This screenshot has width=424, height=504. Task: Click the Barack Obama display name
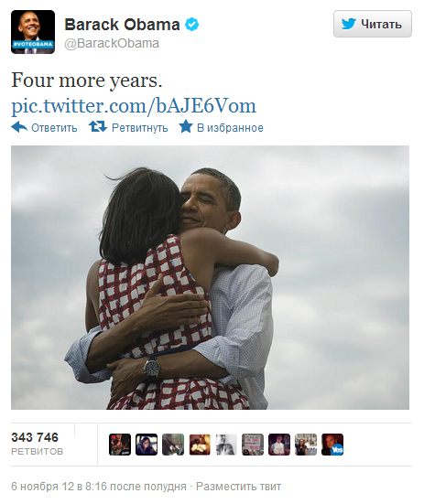[x=122, y=25]
